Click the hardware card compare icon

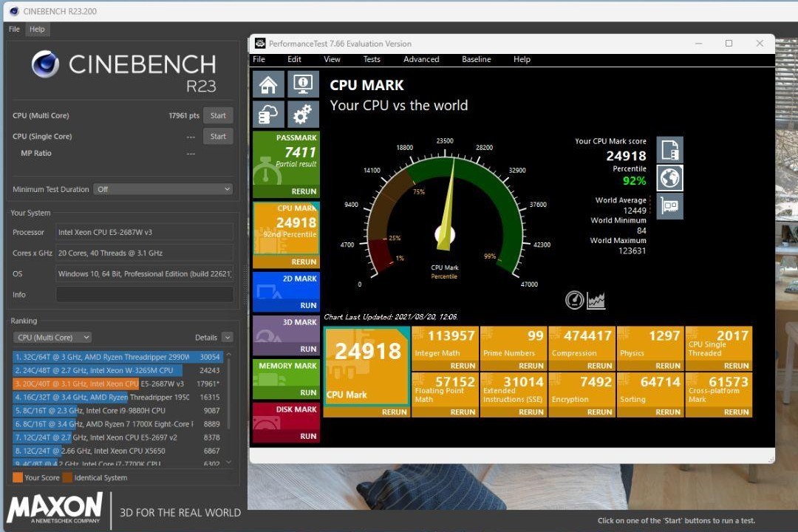(669, 205)
